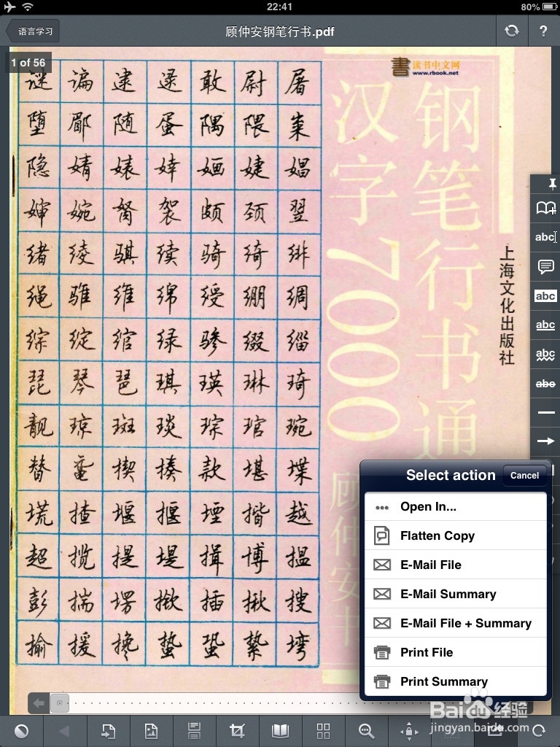
Task: Choose E-Mail File option
Action: (x=455, y=565)
